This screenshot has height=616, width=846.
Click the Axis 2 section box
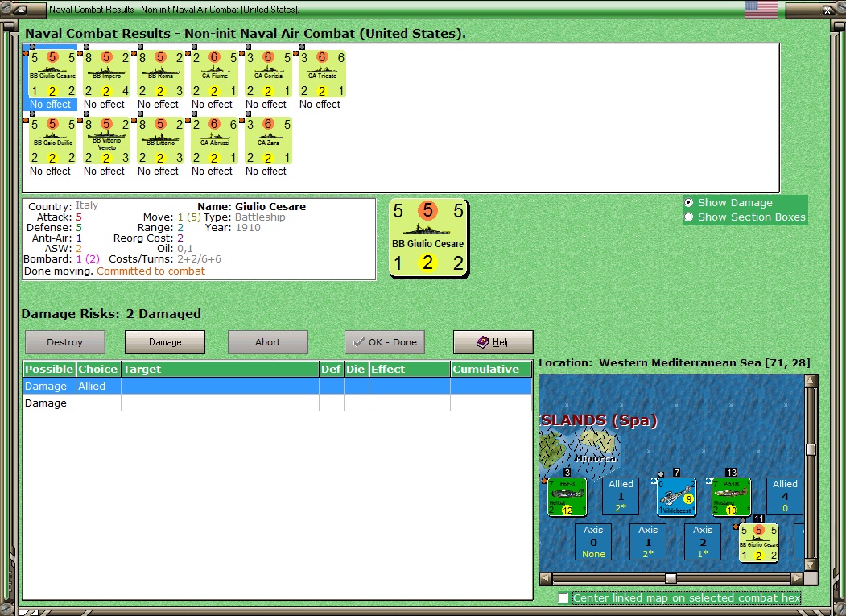click(x=703, y=542)
